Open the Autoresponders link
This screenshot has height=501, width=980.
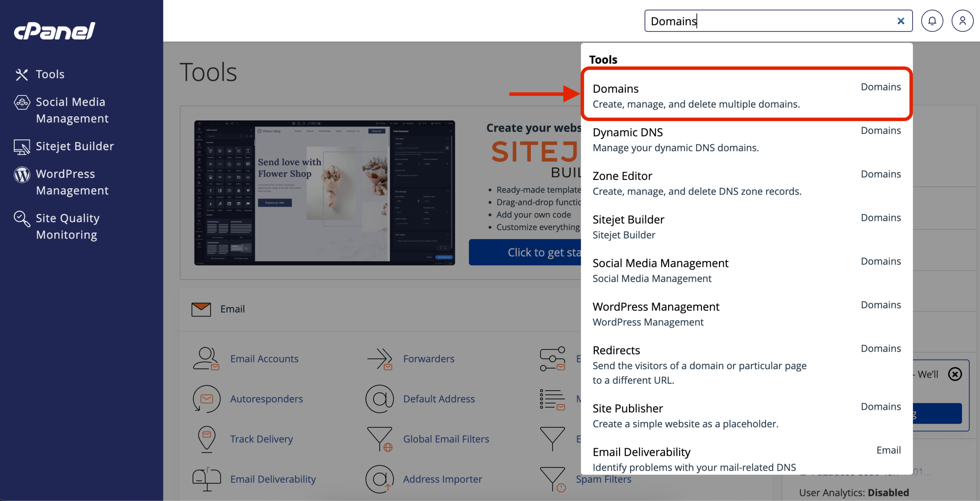point(266,399)
